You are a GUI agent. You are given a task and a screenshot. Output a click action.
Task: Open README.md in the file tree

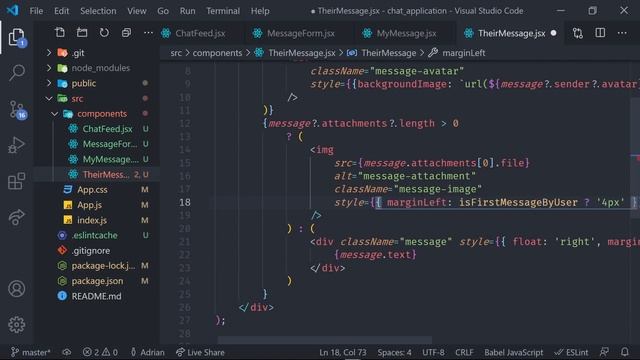point(96,296)
